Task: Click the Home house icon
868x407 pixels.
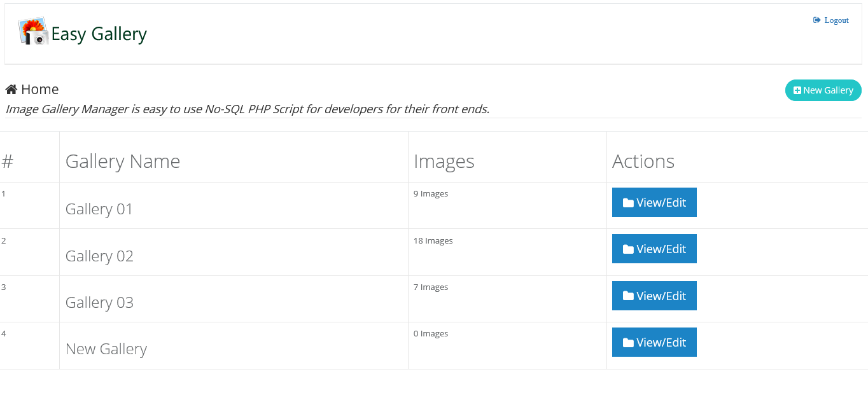Action: pos(11,90)
